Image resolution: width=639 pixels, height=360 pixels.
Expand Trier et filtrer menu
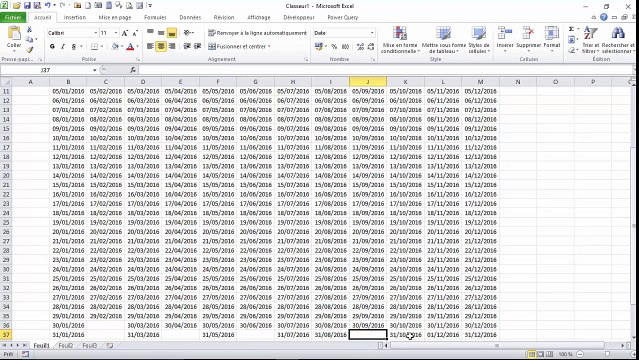(591, 40)
